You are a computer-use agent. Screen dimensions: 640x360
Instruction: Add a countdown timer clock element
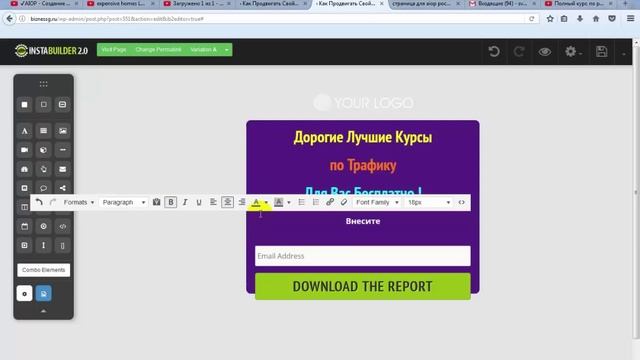tap(43, 226)
